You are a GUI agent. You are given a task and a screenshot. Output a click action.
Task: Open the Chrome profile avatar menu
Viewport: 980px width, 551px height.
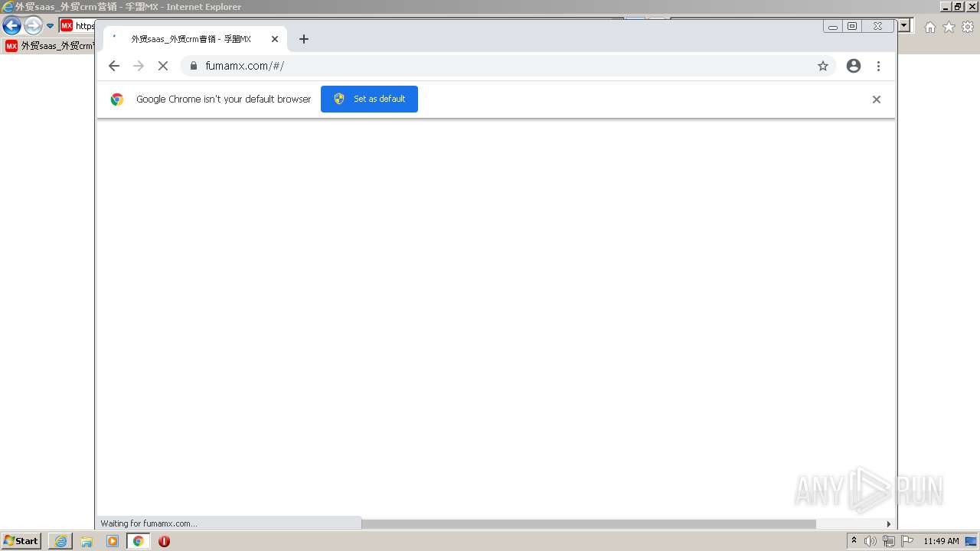pyautogui.click(x=854, y=66)
